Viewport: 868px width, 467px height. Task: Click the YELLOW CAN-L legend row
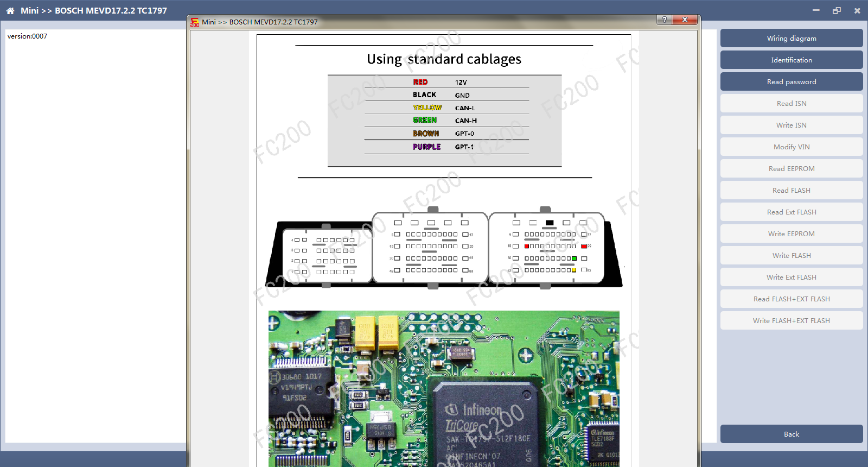click(x=446, y=108)
